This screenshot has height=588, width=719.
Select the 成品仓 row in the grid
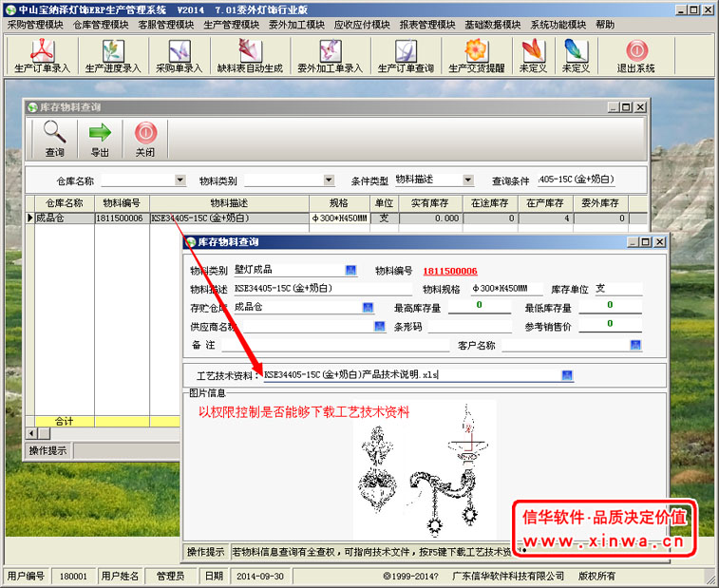(x=63, y=218)
